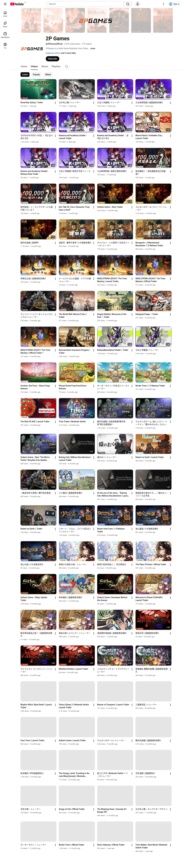Open options for Nonentity Galaxy | Trailer

pyautogui.click(x=55, y=103)
